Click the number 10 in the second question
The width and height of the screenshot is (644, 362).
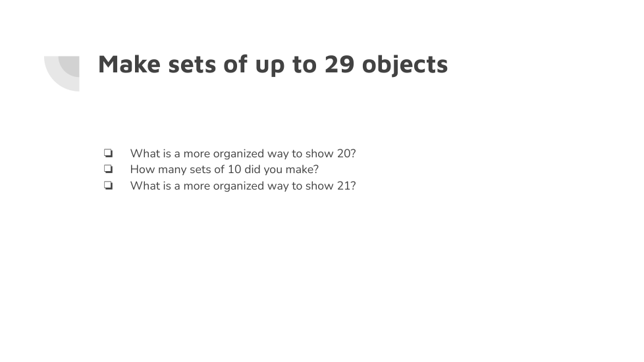(234, 169)
